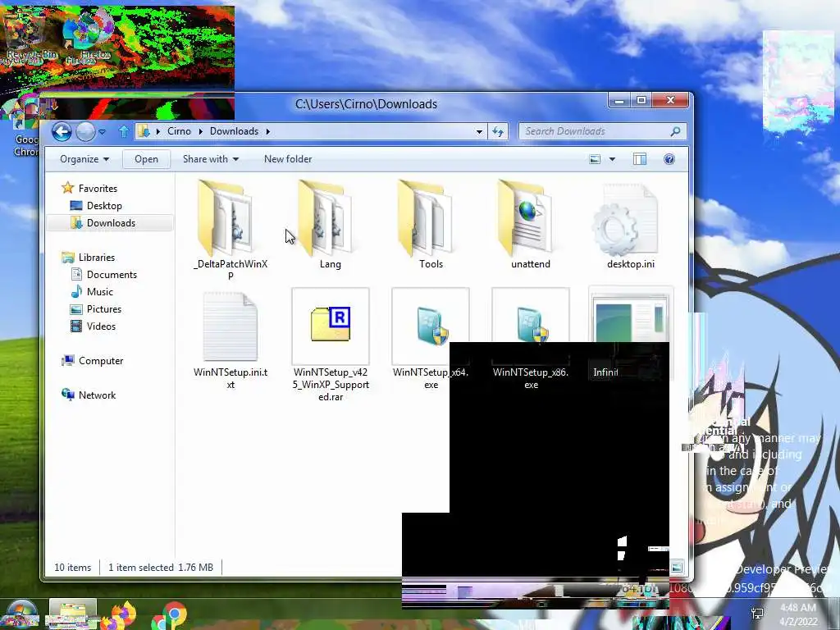The image size is (840, 630).
Task: Select the WinNTSetup.ini.txt file
Action: point(231,340)
